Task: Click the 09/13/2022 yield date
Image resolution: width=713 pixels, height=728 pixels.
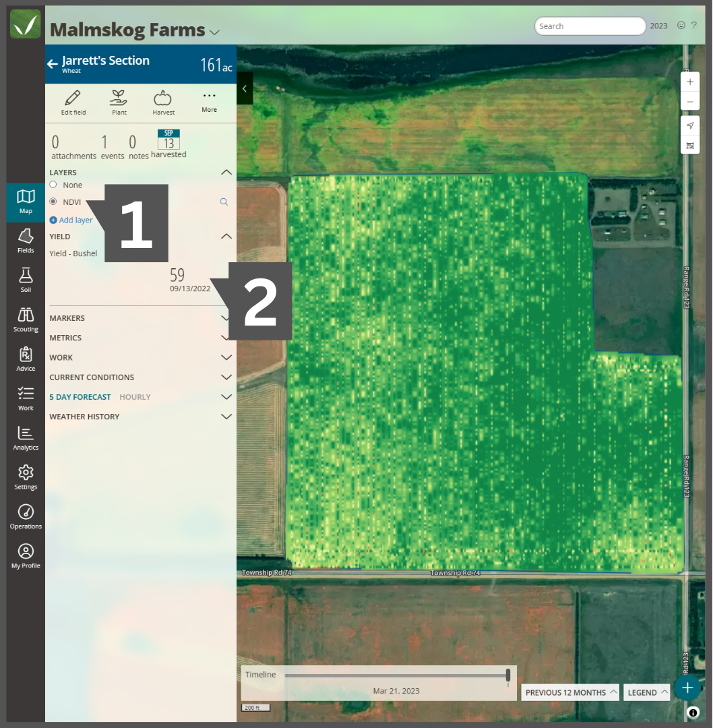Action: (190, 289)
